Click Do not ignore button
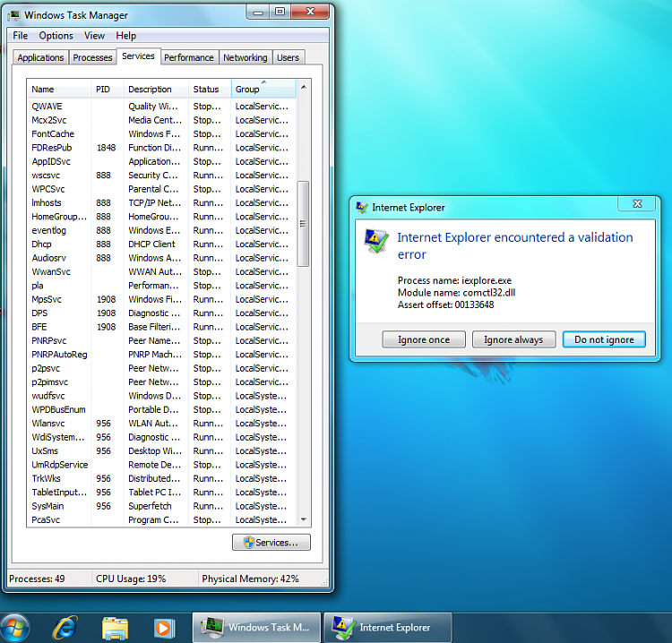 (604, 339)
